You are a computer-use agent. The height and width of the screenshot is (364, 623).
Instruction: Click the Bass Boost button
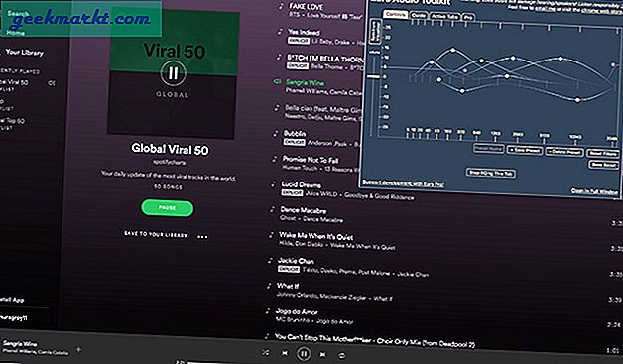603,164
